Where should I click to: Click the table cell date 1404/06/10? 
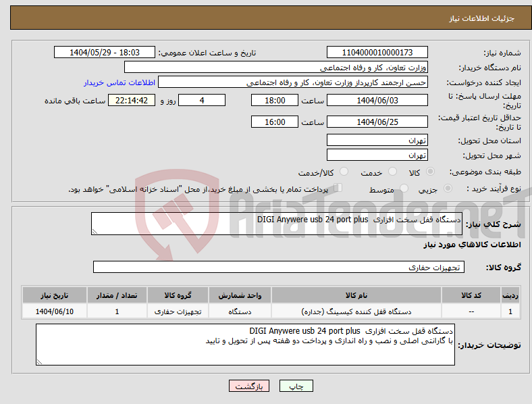coord(54,311)
